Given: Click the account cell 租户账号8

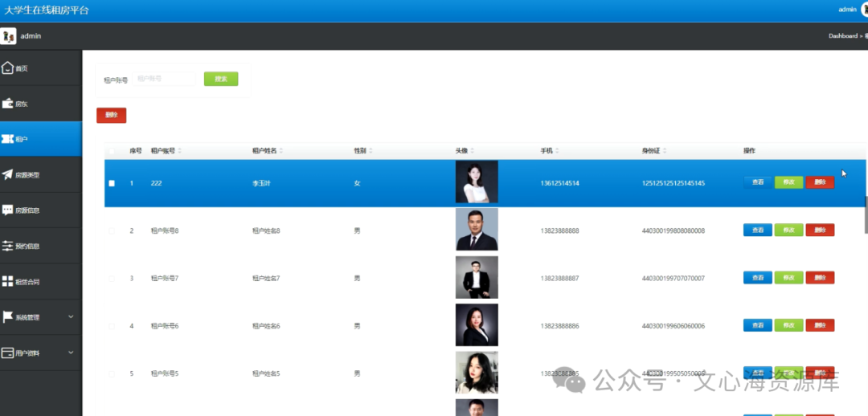Looking at the screenshot, I should [165, 230].
